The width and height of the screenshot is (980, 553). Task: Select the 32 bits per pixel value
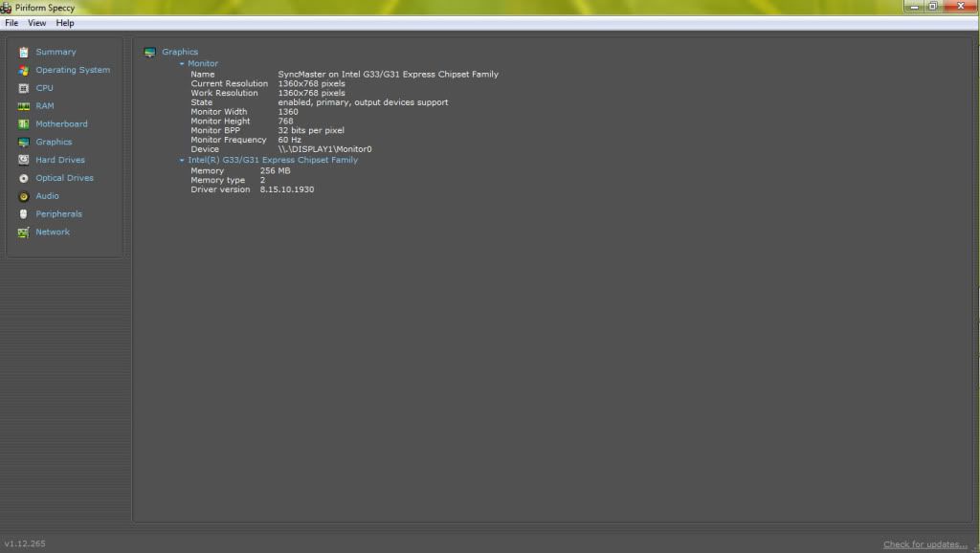pos(311,130)
